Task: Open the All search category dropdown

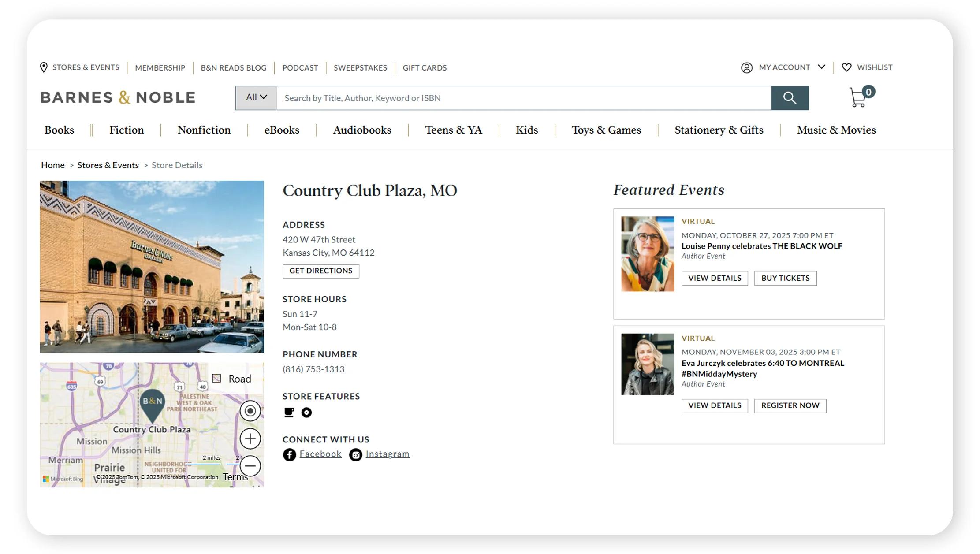Action: coord(256,98)
